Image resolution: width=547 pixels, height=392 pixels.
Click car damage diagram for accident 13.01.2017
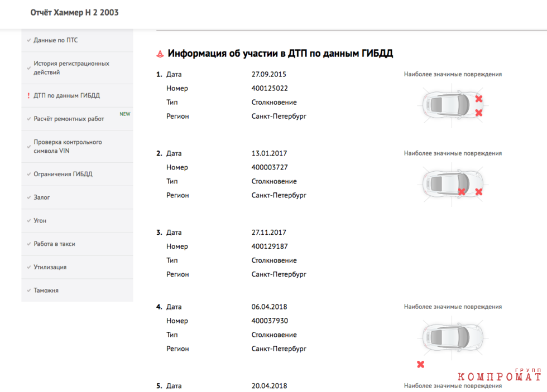pos(453,183)
